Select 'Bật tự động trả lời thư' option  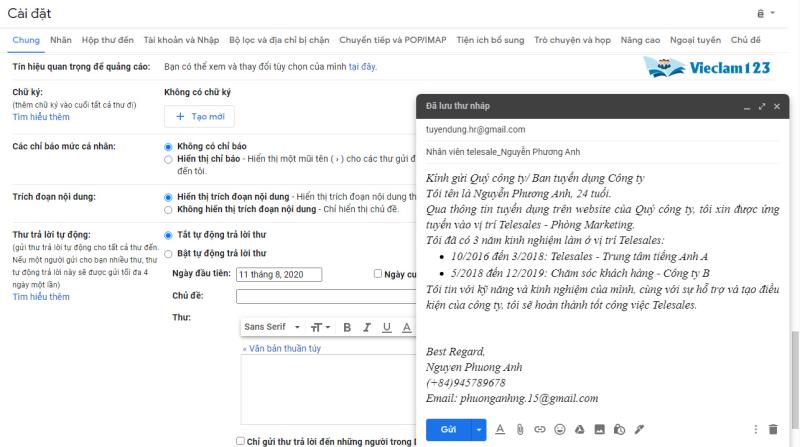coord(168,254)
